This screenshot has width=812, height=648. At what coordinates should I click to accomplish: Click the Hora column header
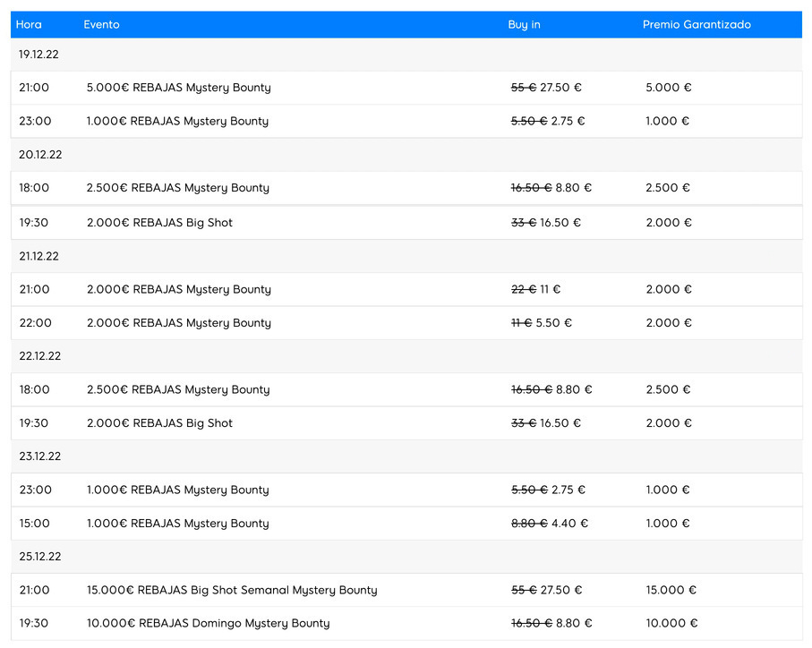(29, 25)
